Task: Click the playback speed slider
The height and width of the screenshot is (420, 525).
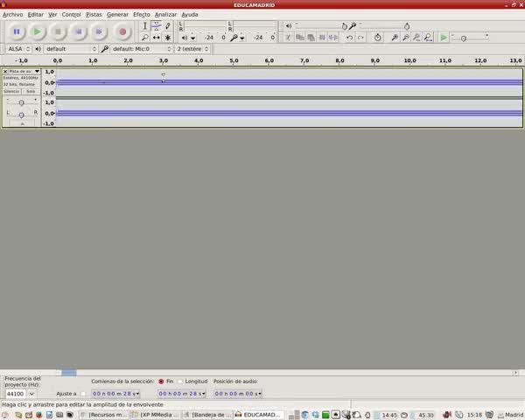Action: tap(464, 38)
